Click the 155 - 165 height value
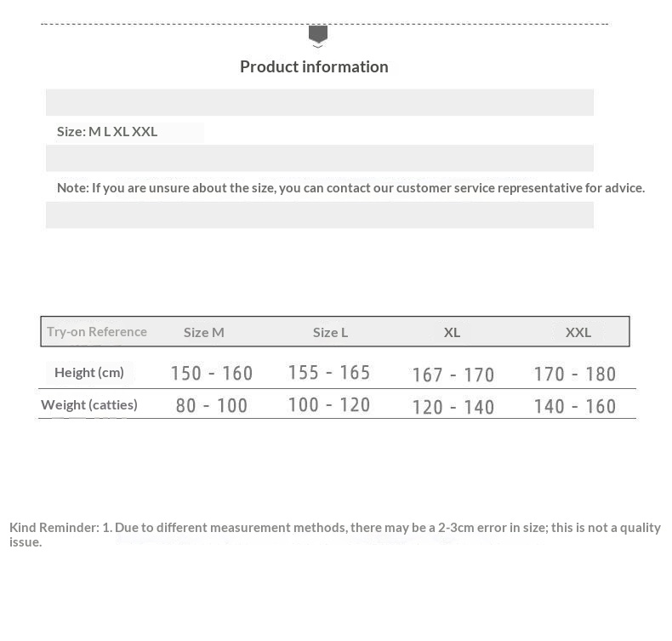The width and height of the screenshot is (672, 641). [329, 373]
